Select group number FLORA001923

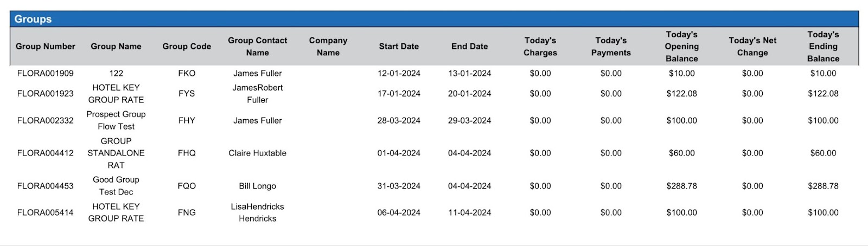pyautogui.click(x=46, y=94)
